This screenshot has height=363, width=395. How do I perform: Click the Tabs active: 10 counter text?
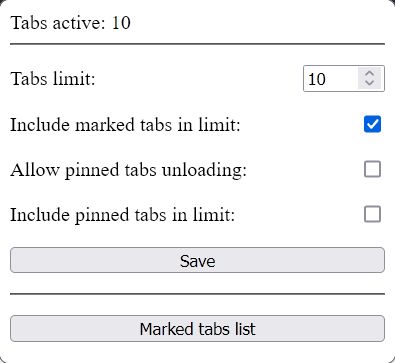point(70,23)
